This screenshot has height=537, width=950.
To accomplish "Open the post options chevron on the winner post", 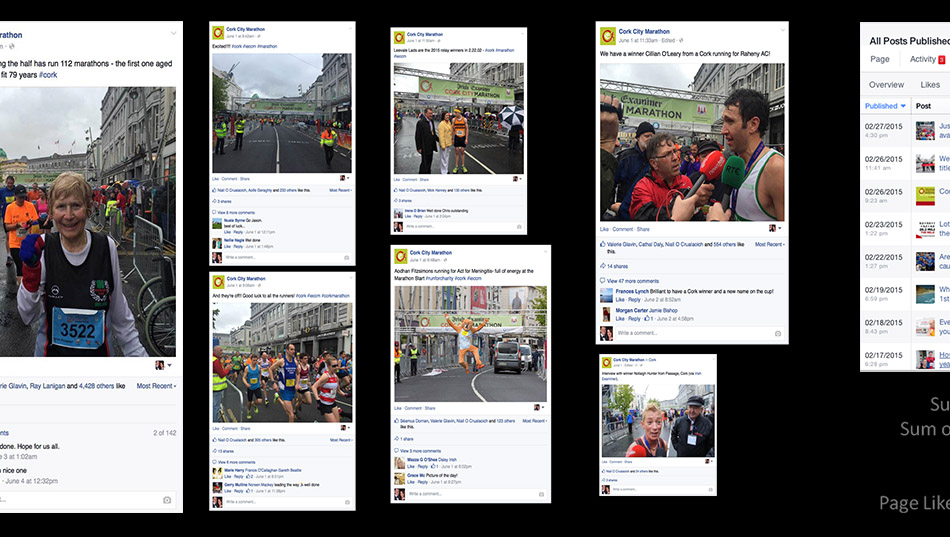I will pyautogui.click(x=781, y=30).
